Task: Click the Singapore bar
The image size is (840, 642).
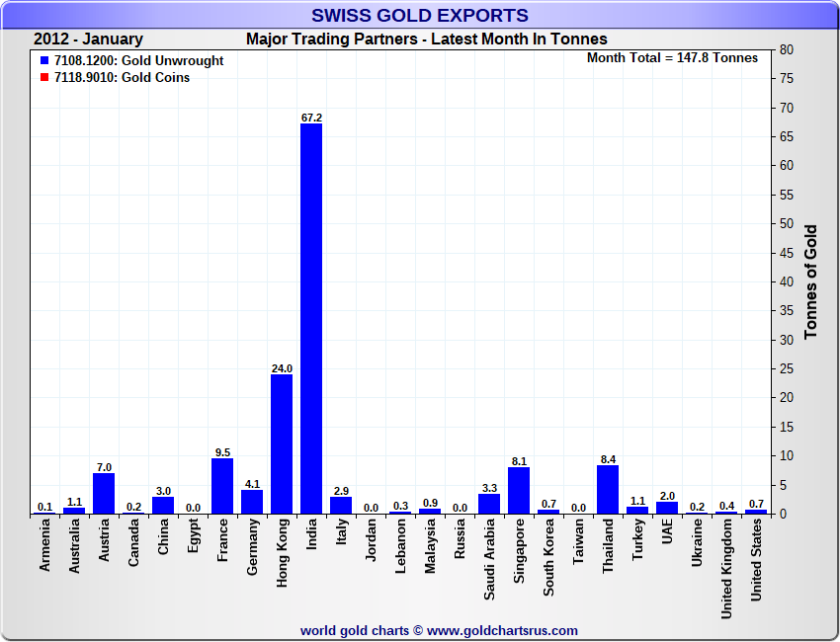Action: [x=519, y=491]
